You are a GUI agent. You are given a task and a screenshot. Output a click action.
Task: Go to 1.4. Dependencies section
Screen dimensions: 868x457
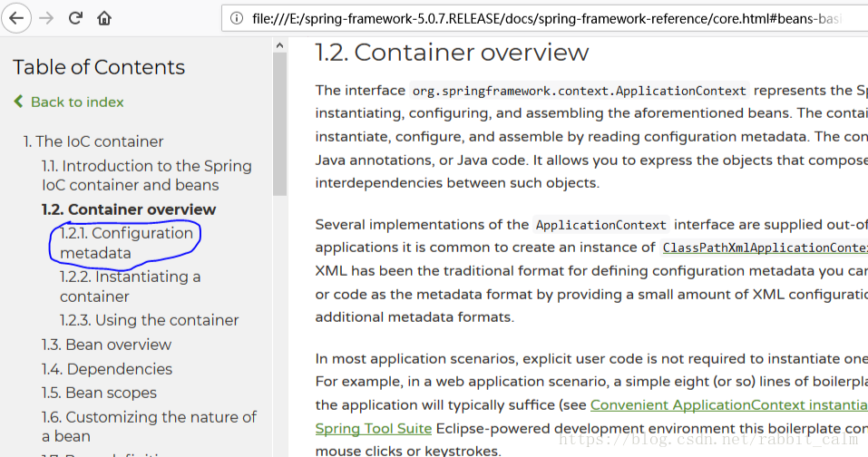point(107,369)
